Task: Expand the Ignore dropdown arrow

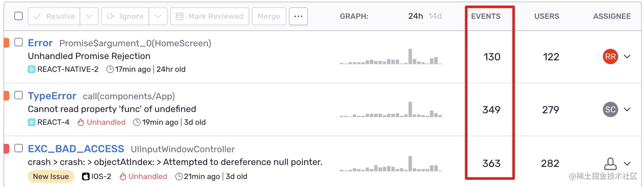Action: click(x=158, y=16)
